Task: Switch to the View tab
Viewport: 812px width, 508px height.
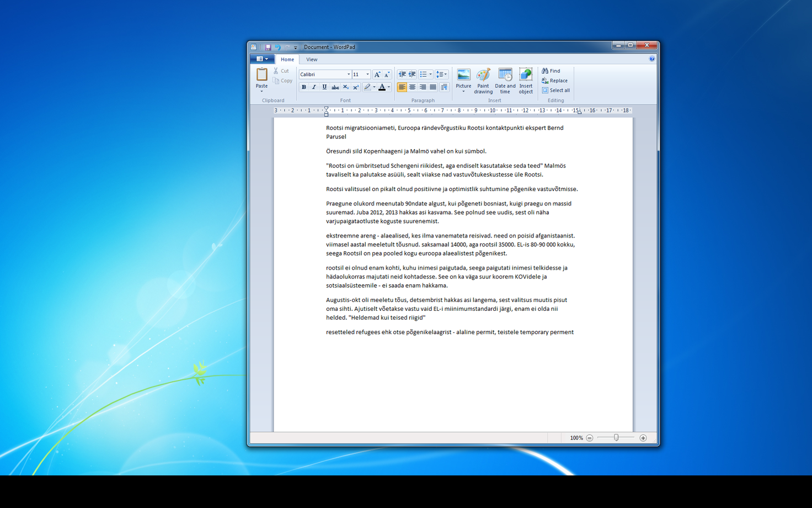Action: click(x=312, y=60)
